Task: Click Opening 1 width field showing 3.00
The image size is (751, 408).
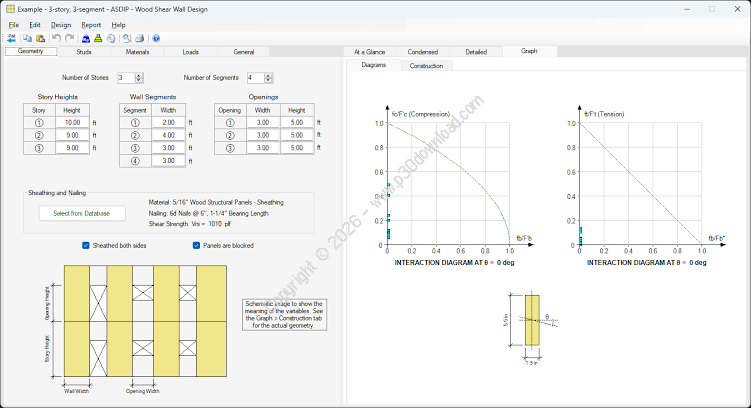Action: 263,123
